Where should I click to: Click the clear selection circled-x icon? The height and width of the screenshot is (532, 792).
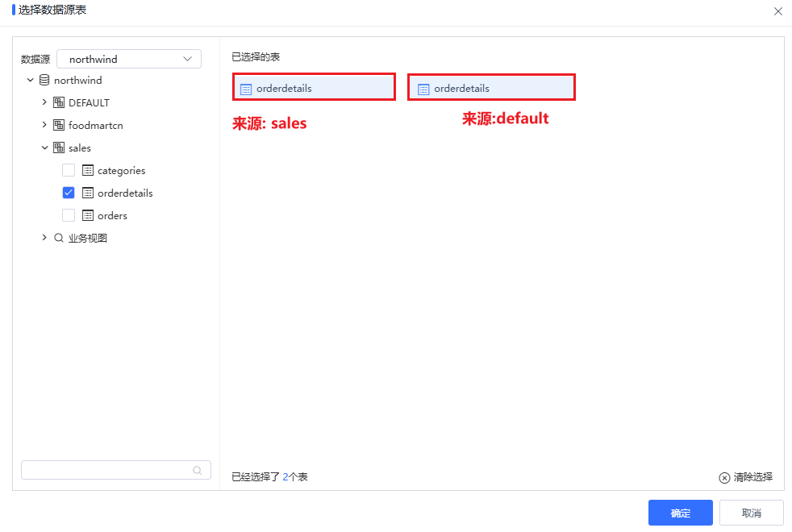pyautogui.click(x=724, y=477)
